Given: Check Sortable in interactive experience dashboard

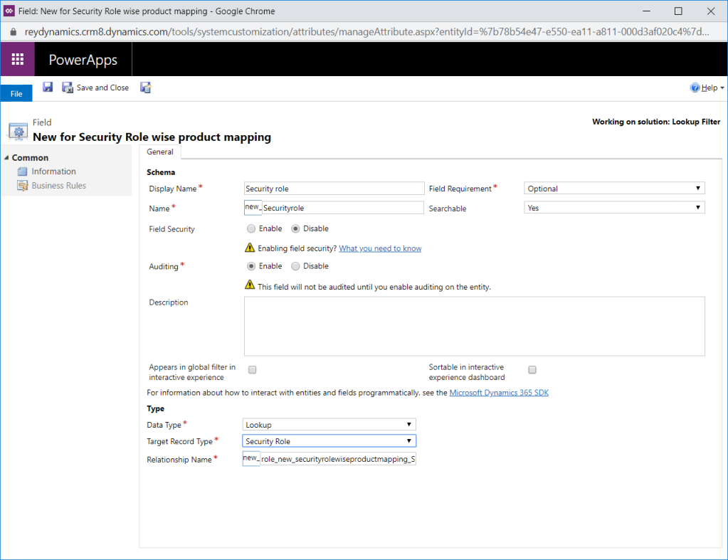Looking at the screenshot, I should [532, 370].
